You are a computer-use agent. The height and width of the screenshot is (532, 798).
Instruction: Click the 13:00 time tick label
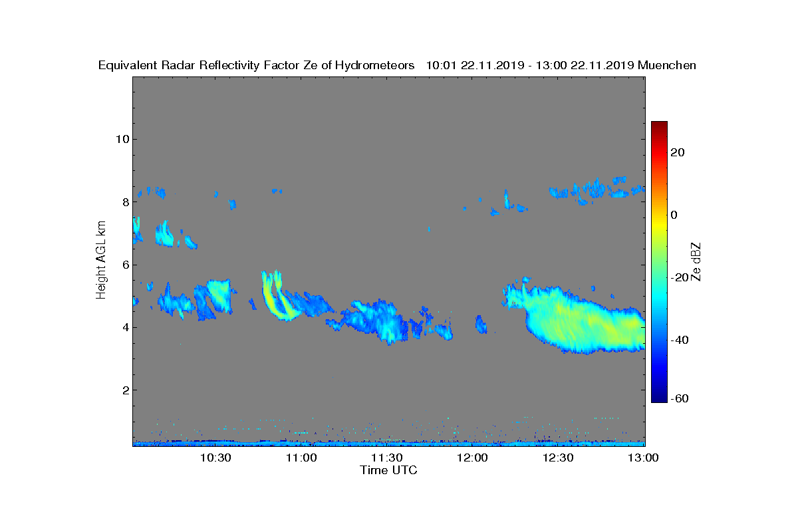tap(643, 458)
